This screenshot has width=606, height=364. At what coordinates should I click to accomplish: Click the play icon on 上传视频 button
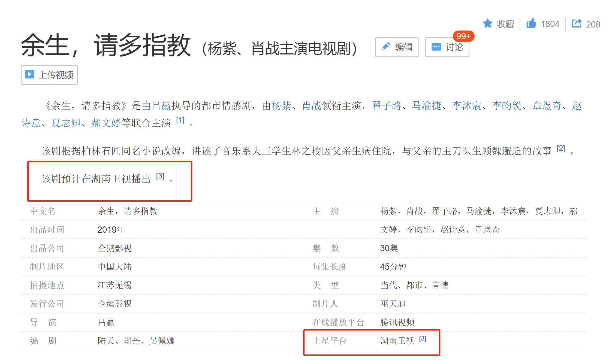(30, 75)
